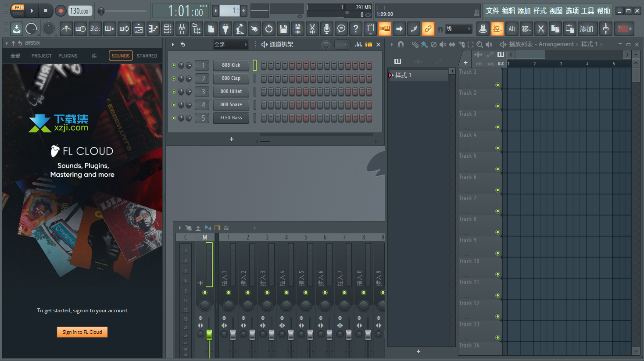Open the 视图 menu
The height and width of the screenshot is (361, 644).
coord(556,11)
